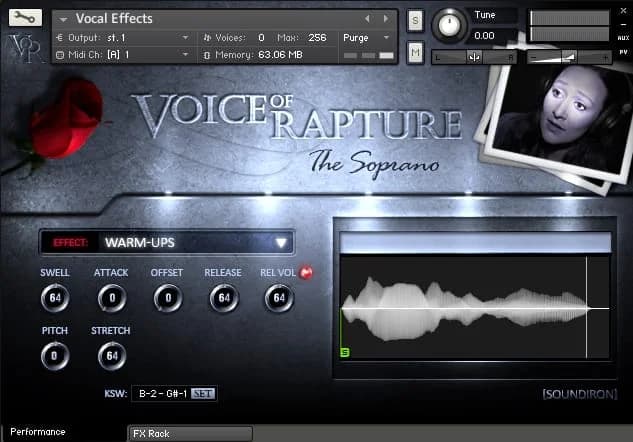
Task: Adjust the PITCH knob
Action: tap(55, 356)
